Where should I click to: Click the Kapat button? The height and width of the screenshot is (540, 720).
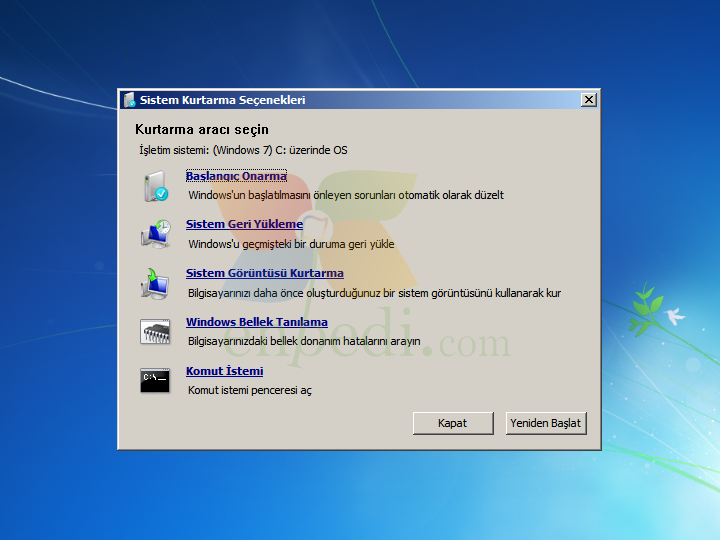453,423
